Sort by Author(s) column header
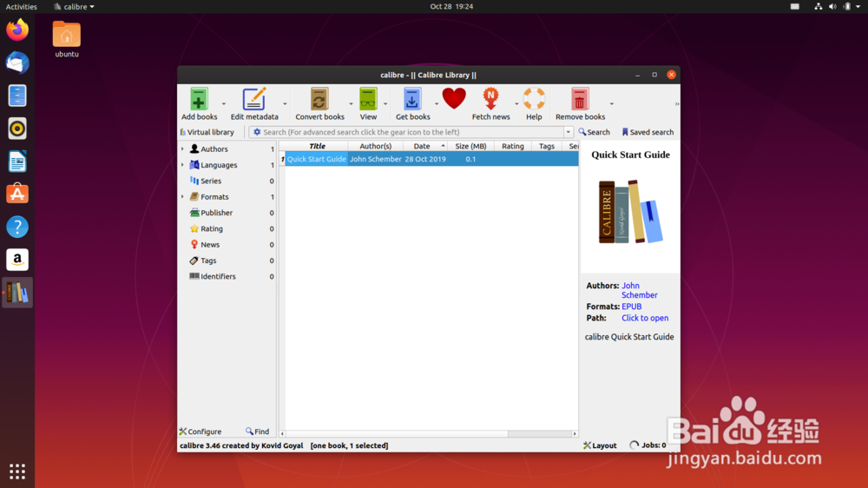 (375, 146)
